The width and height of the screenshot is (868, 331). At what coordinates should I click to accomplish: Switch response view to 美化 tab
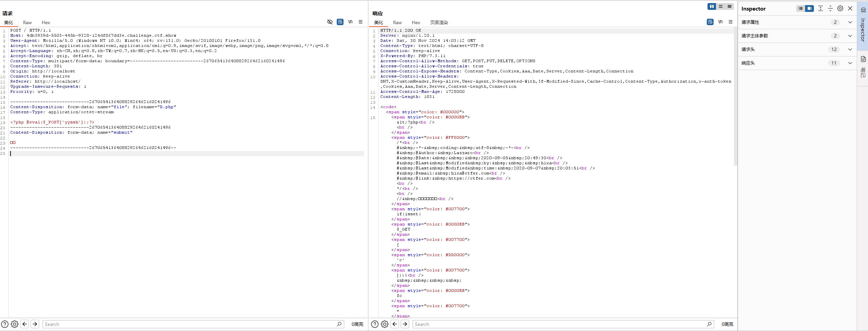point(379,22)
